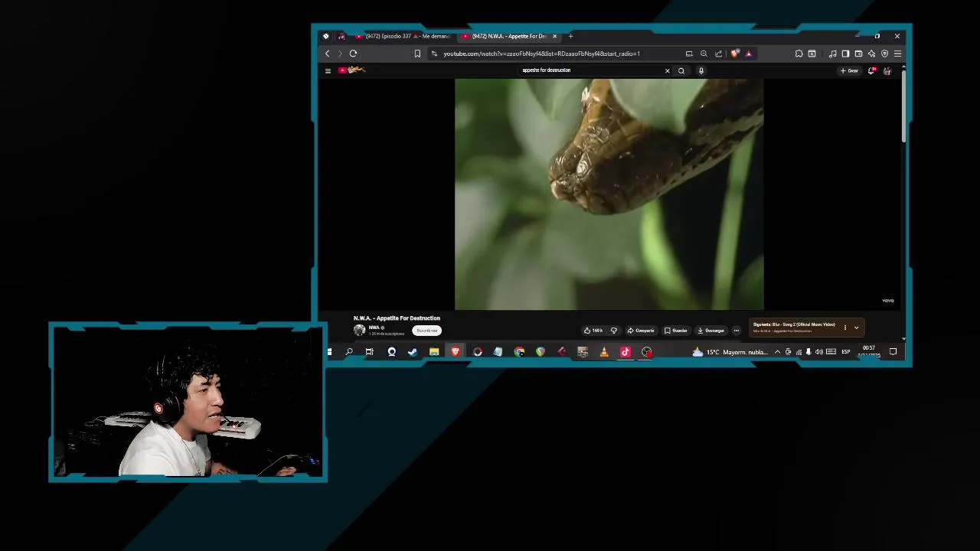Open Google Chrome from the taskbar
Image resolution: width=980 pixels, height=551 pixels.
[520, 352]
